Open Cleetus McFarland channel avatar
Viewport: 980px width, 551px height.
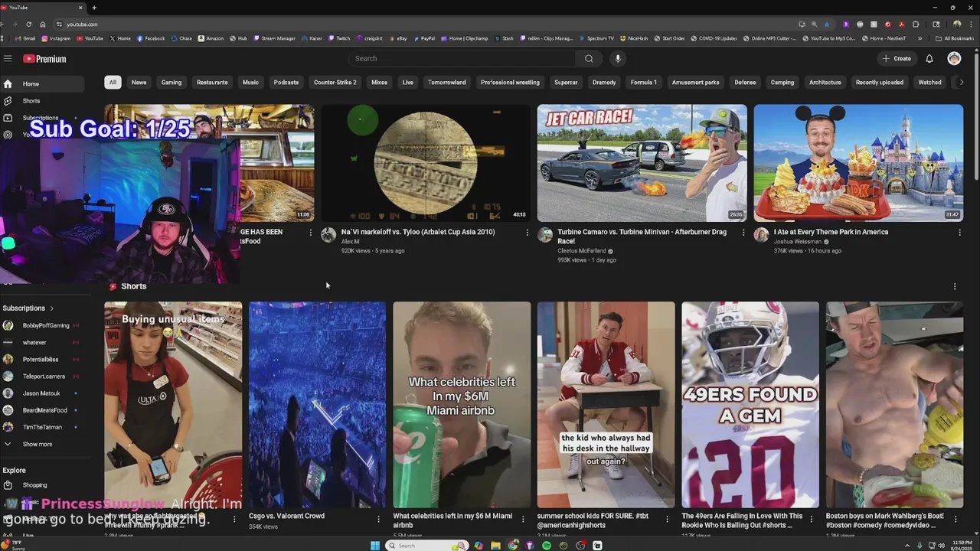(x=545, y=235)
